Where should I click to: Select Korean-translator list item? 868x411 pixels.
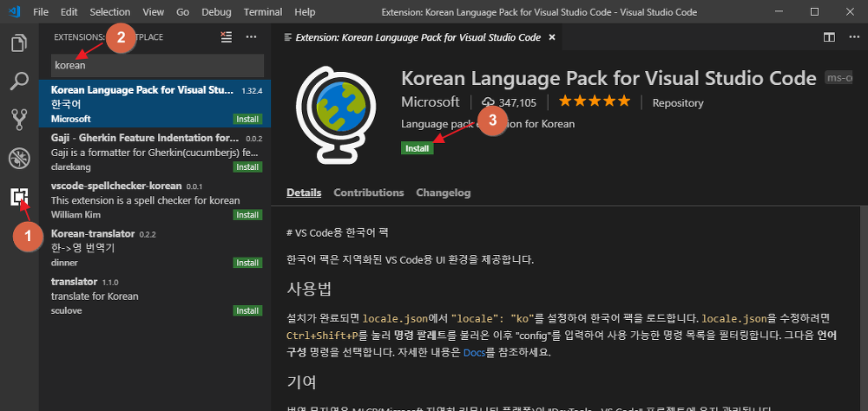coord(155,248)
